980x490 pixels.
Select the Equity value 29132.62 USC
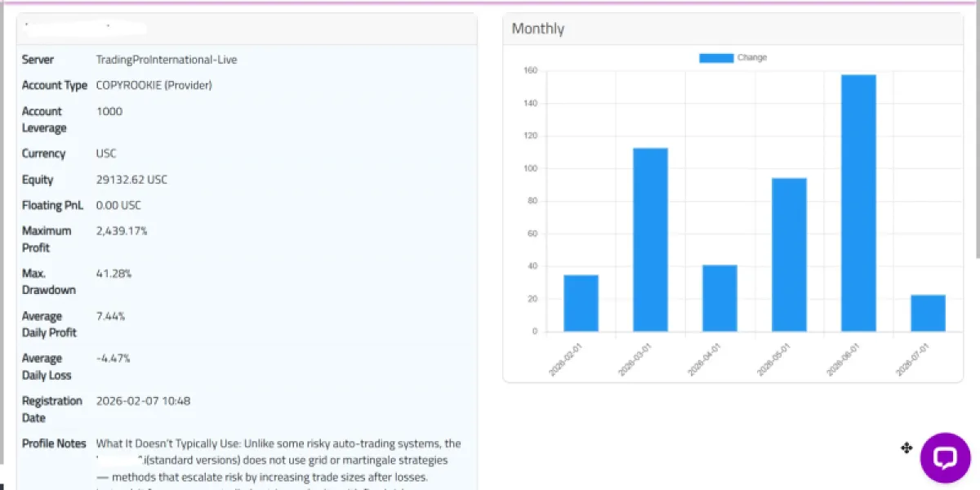point(131,180)
